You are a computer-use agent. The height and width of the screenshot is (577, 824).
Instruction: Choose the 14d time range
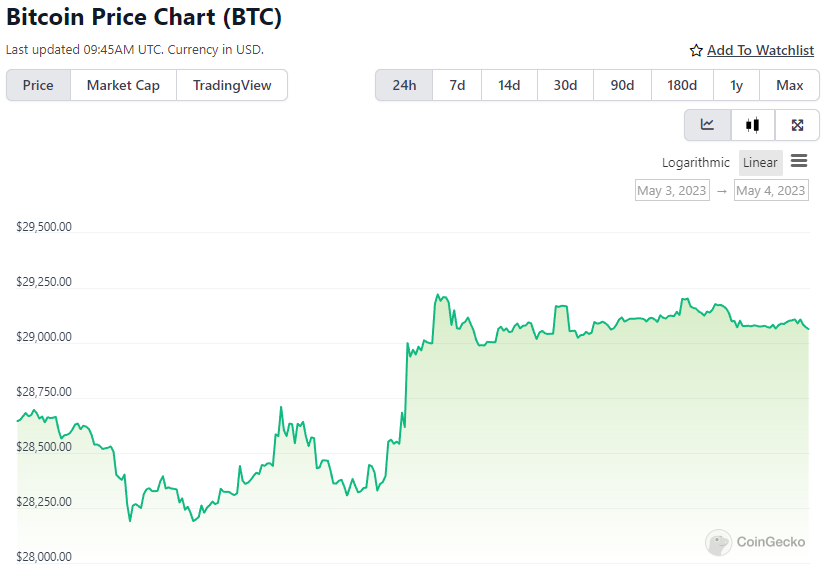(x=509, y=85)
